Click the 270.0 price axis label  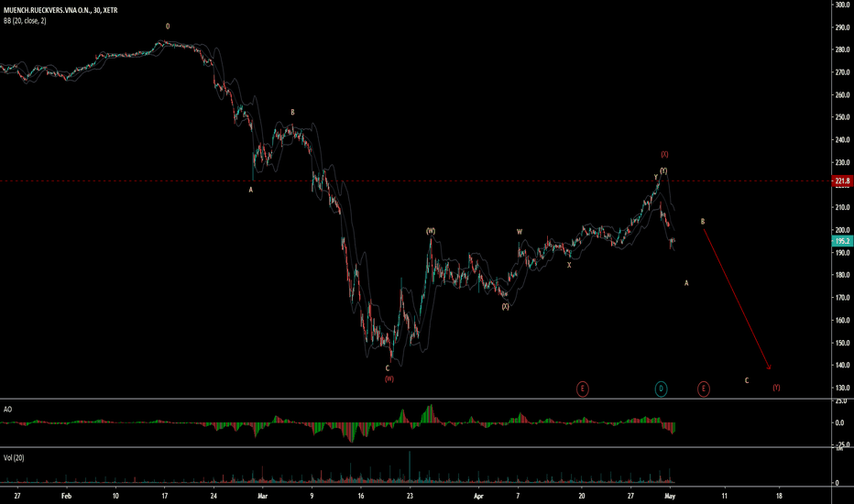click(x=843, y=71)
